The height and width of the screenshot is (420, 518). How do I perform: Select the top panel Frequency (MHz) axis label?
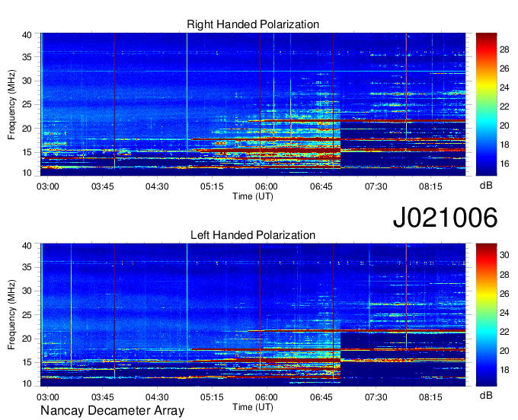(x=11, y=104)
